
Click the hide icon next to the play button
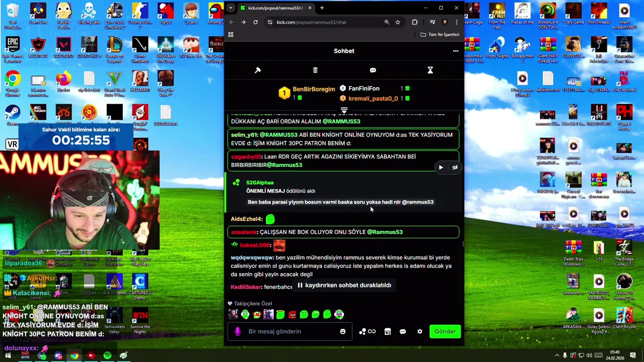(x=455, y=167)
